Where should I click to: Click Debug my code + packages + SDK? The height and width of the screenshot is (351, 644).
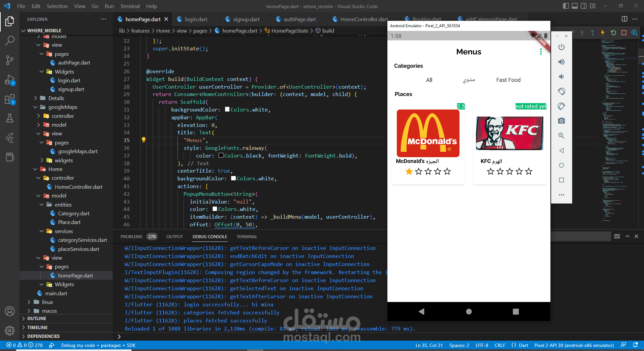coord(98,345)
